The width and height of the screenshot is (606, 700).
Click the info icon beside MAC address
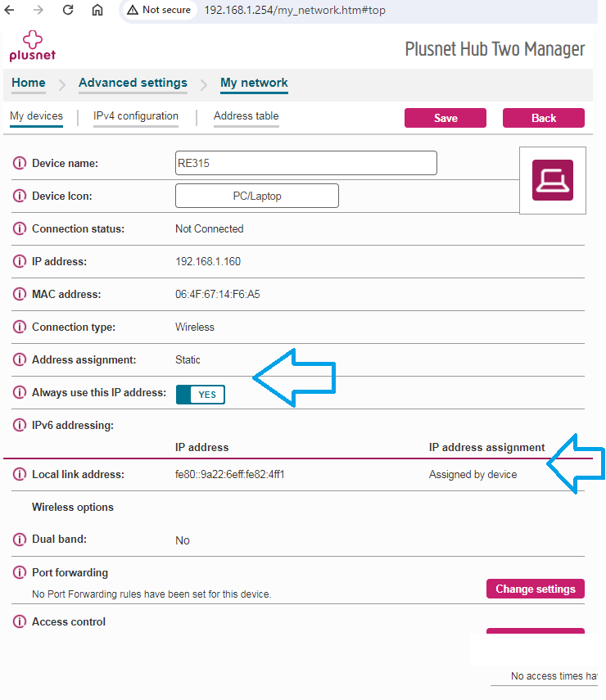point(19,294)
